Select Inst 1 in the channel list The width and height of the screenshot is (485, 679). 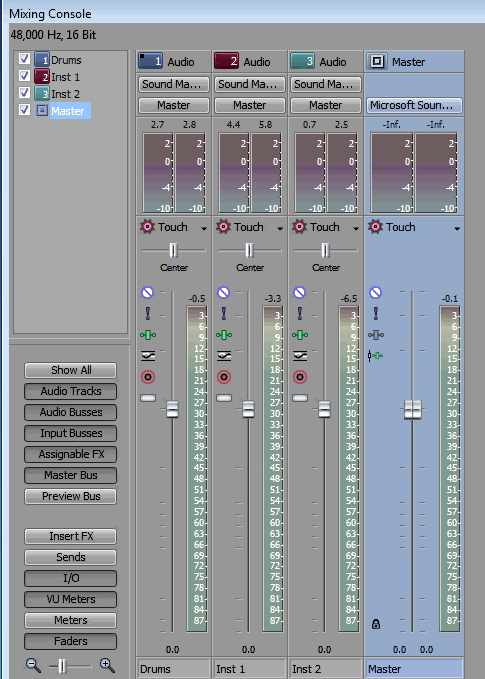[x=65, y=77]
